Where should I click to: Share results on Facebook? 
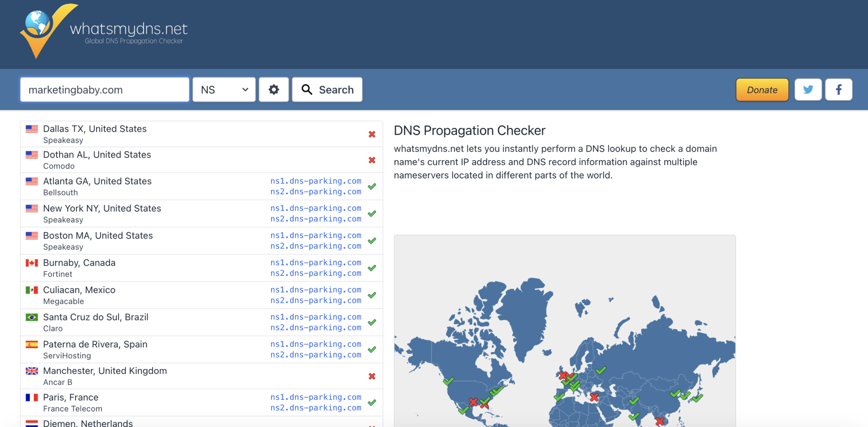(839, 89)
